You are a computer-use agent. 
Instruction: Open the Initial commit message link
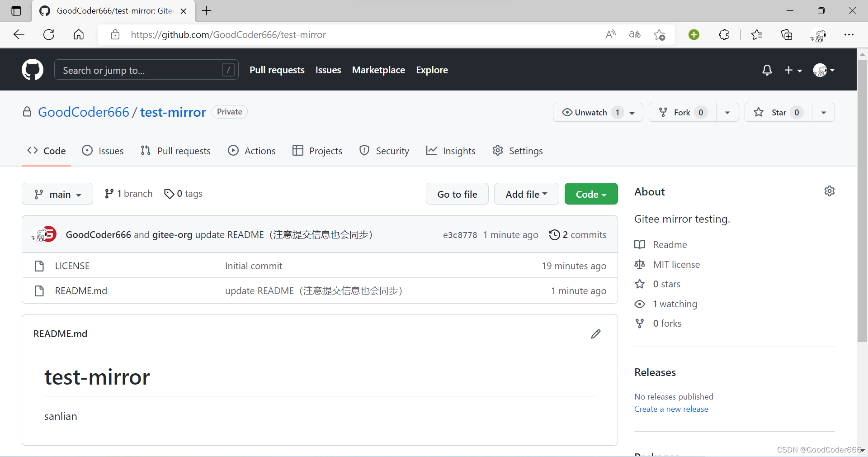coord(254,266)
